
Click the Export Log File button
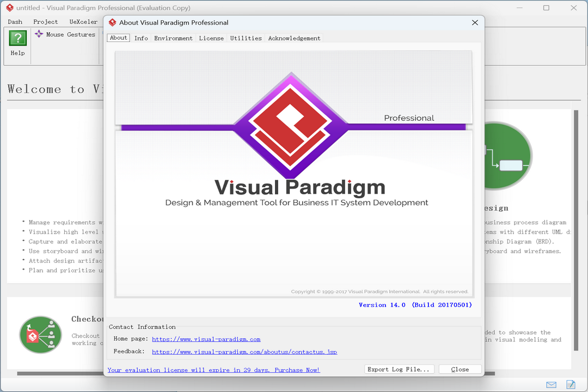click(x=399, y=369)
